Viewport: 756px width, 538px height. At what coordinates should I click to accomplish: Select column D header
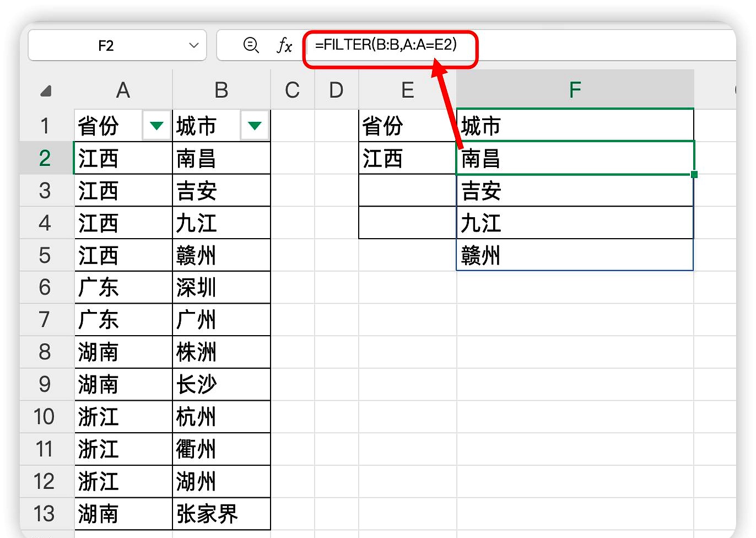(x=336, y=90)
